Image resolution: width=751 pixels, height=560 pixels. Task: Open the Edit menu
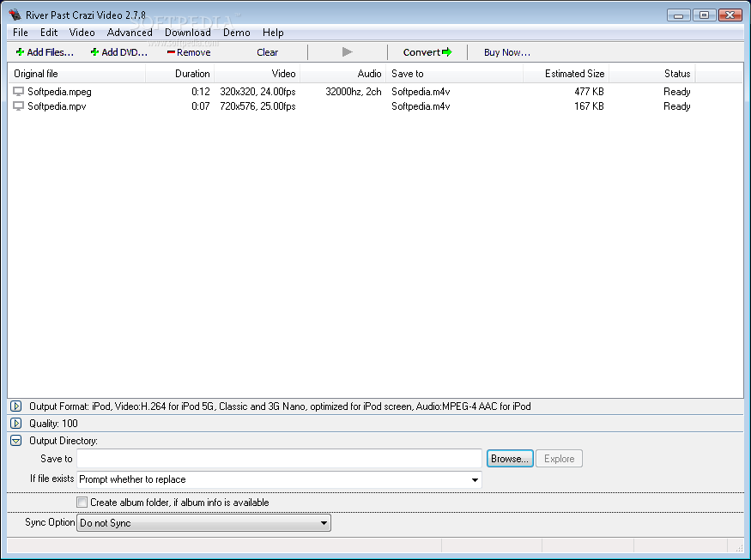49,33
